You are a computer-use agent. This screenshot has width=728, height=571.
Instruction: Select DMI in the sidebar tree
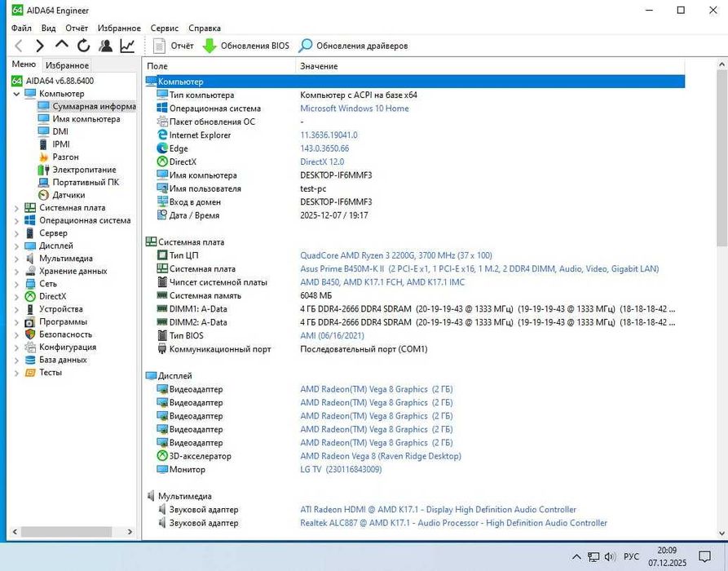pyautogui.click(x=60, y=131)
